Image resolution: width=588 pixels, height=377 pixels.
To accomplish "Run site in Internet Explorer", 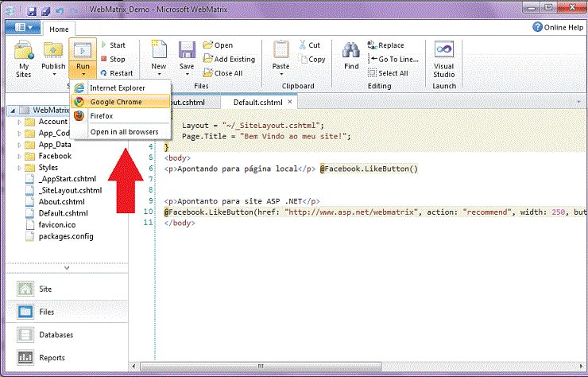I will [x=120, y=87].
